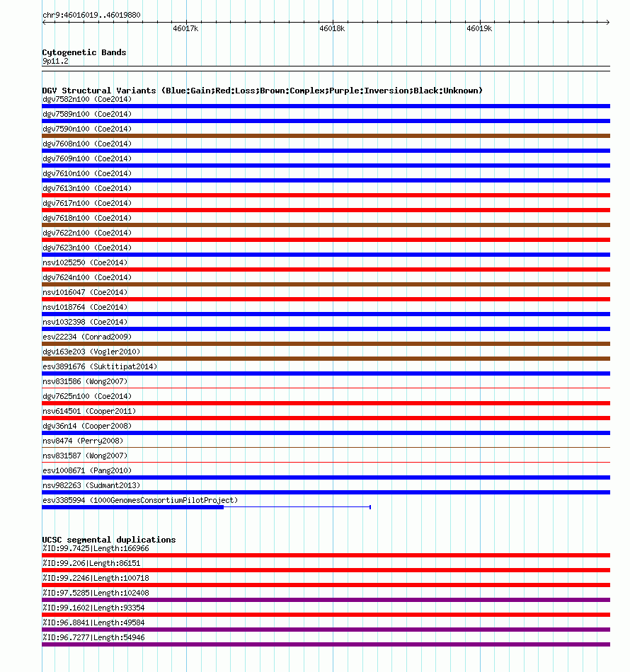This screenshot has height=672, width=630.
Task: Click the ruler's left end arrow
Action: pos(44,23)
